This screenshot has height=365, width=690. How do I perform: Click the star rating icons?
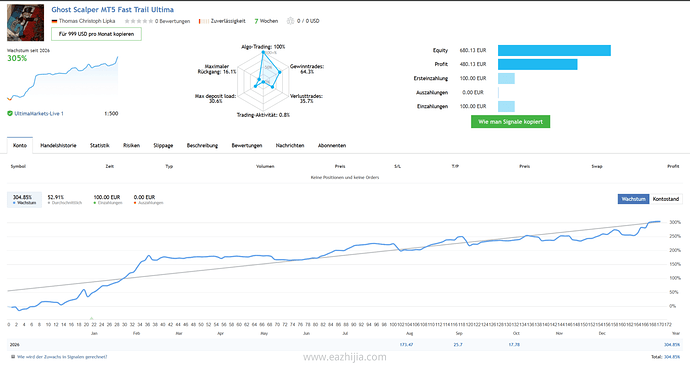[x=139, y=21]
